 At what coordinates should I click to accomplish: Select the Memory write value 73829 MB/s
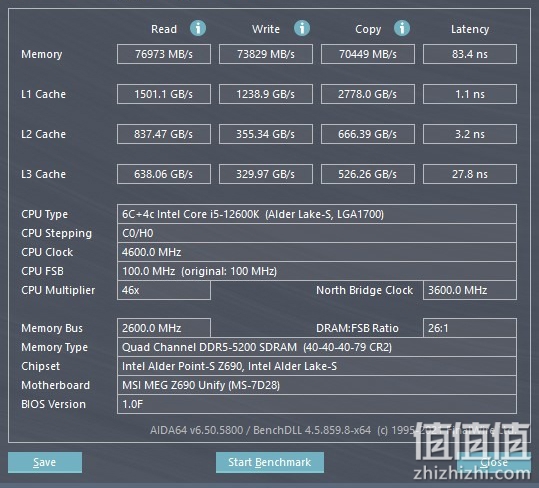(266, 54)
